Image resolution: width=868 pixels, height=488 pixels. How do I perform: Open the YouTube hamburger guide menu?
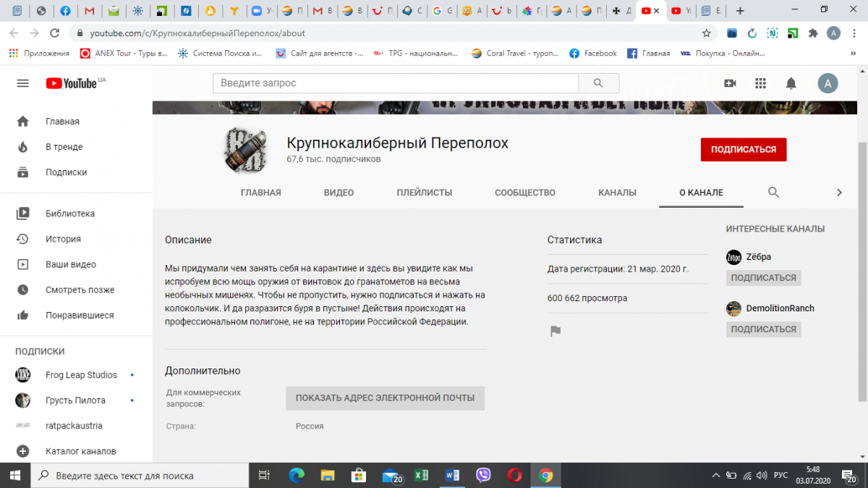click(x=22, y=83)
